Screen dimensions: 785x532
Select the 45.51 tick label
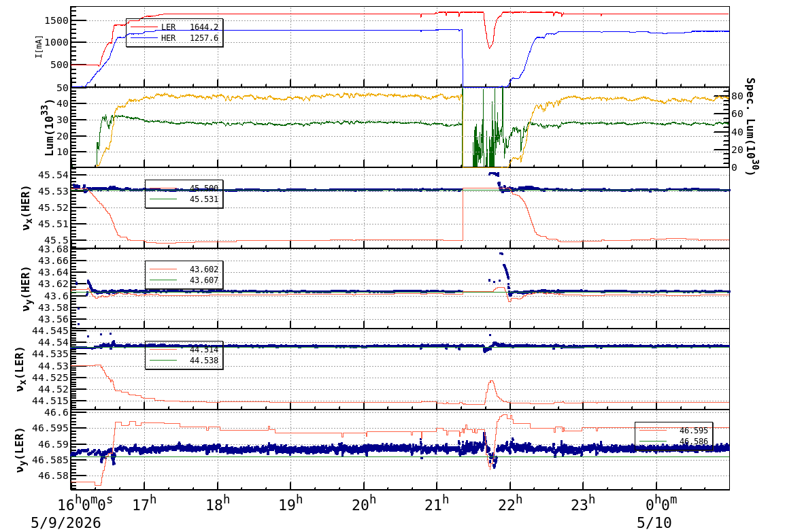(54, 224)
